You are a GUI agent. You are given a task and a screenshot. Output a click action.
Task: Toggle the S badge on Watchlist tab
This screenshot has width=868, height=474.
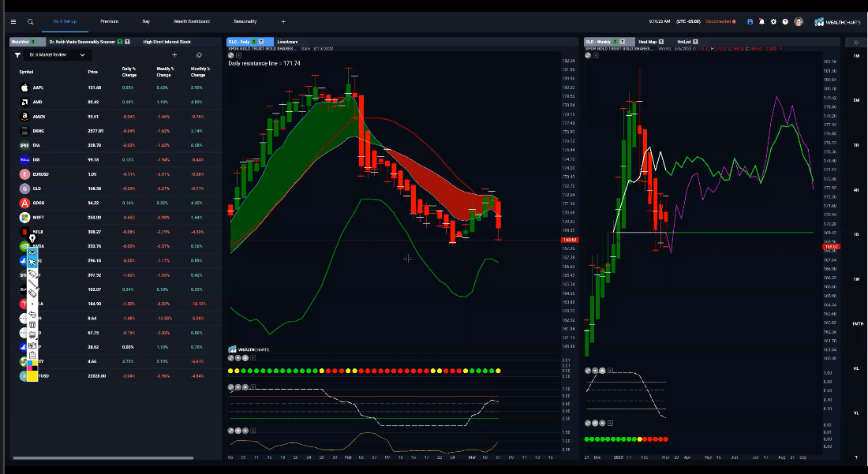33,42
